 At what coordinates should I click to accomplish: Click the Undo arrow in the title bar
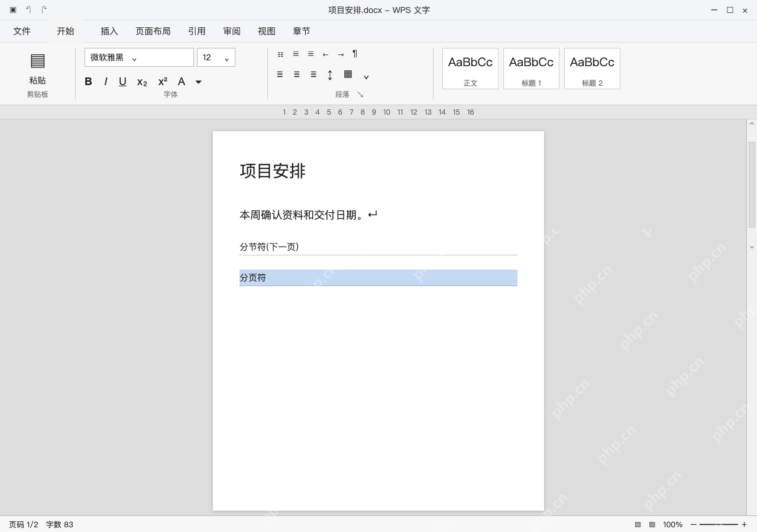click(x=28, y=10)
